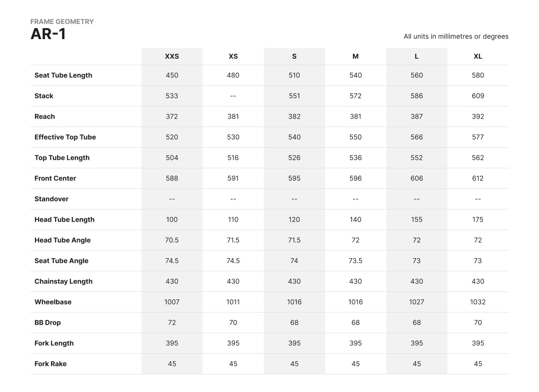Click the Head Tube Angle row label

pyautogui.click(x=62, y=240)
